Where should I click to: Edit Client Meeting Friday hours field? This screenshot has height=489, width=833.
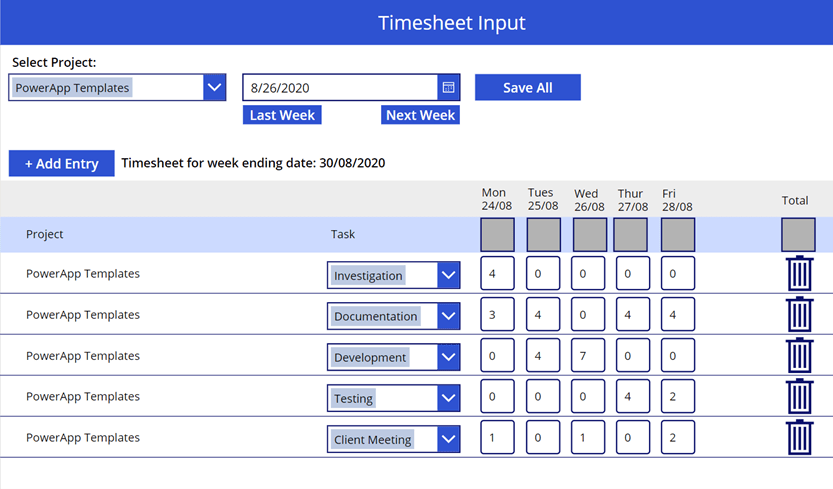[x=678, y=437]
